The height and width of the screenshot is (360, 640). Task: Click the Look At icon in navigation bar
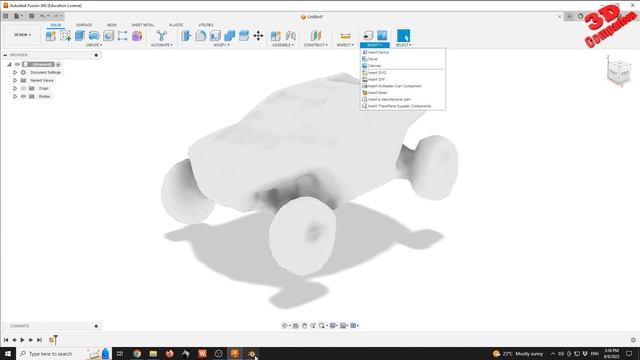click(x=296, y=325)
